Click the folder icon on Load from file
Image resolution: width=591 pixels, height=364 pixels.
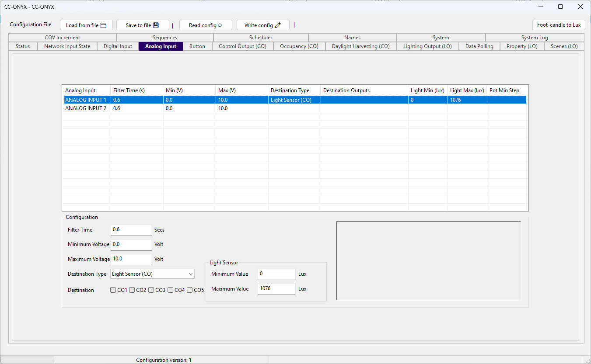tap(104, 25)
